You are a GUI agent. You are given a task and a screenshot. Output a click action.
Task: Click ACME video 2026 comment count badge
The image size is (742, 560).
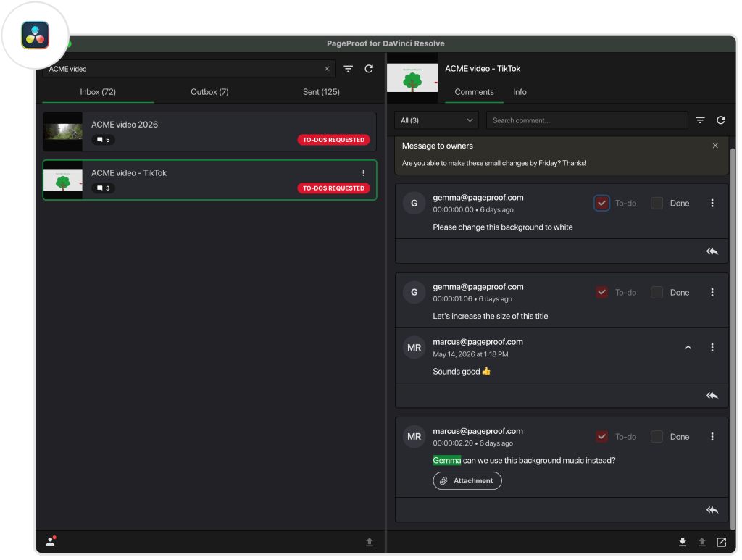point(103,140)
